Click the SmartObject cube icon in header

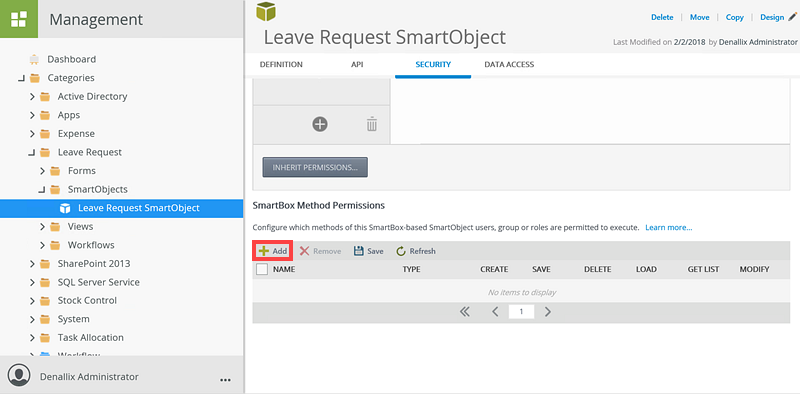[x=266, y=11]
